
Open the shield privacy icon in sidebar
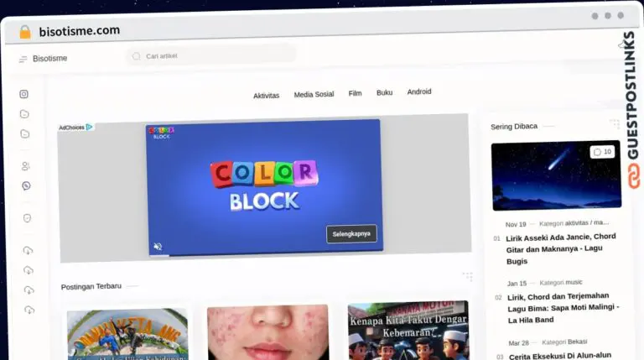pyautogui.click(x=27, y=218)
